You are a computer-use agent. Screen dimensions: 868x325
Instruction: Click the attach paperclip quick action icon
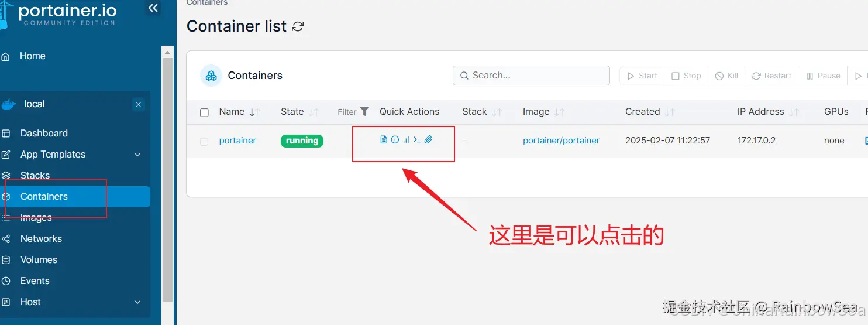pyautogui.click(x=428, y=140)
